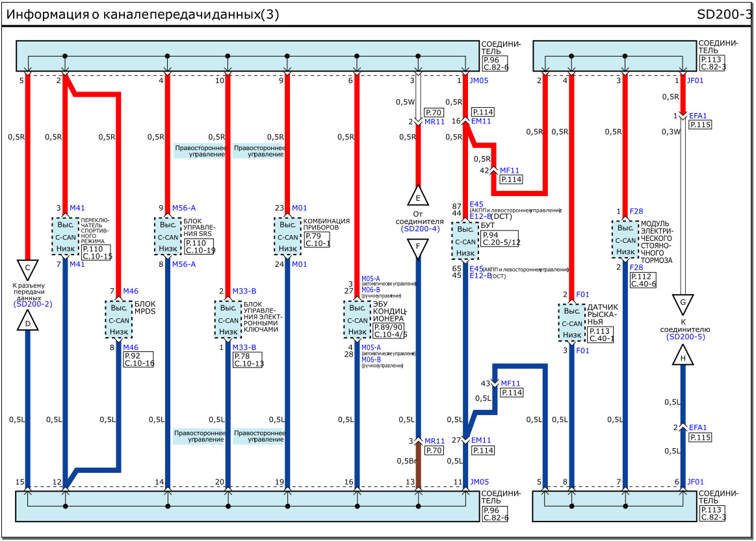This screenshot has width=756, height=541.
Task: Click the triangle connector marked D
Action: (27, 321)
